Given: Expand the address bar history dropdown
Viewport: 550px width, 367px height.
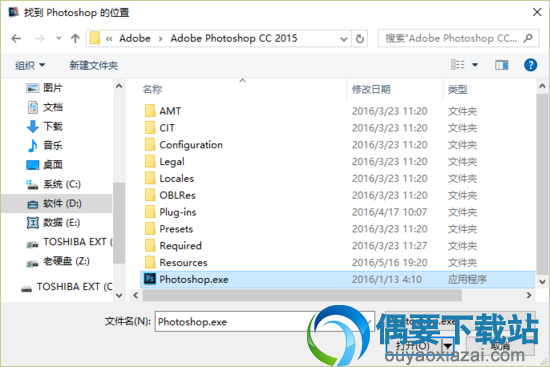Looking at the screenshot, I should tap(344, 39).
